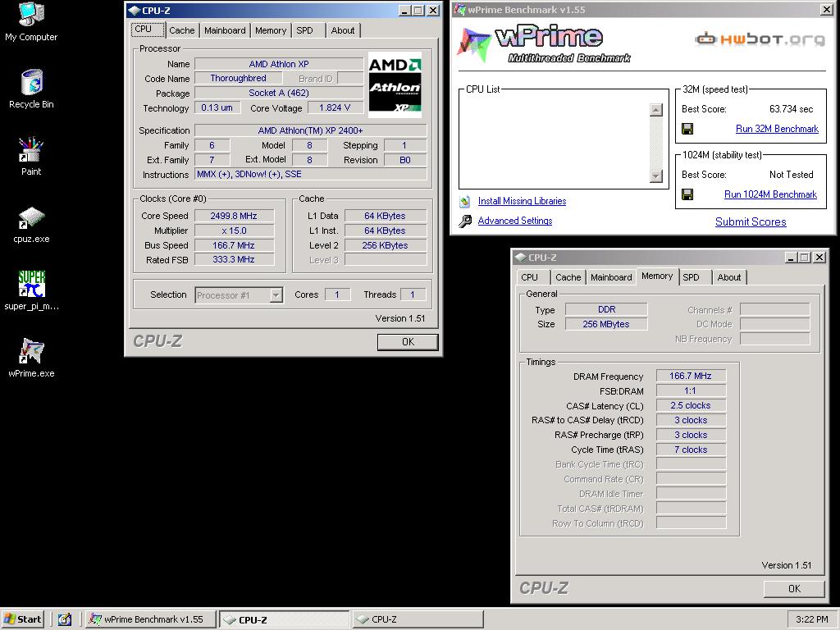Click CPU List scrollbar up arrow
The image size is (840, 630).
[x=655, y=110]
